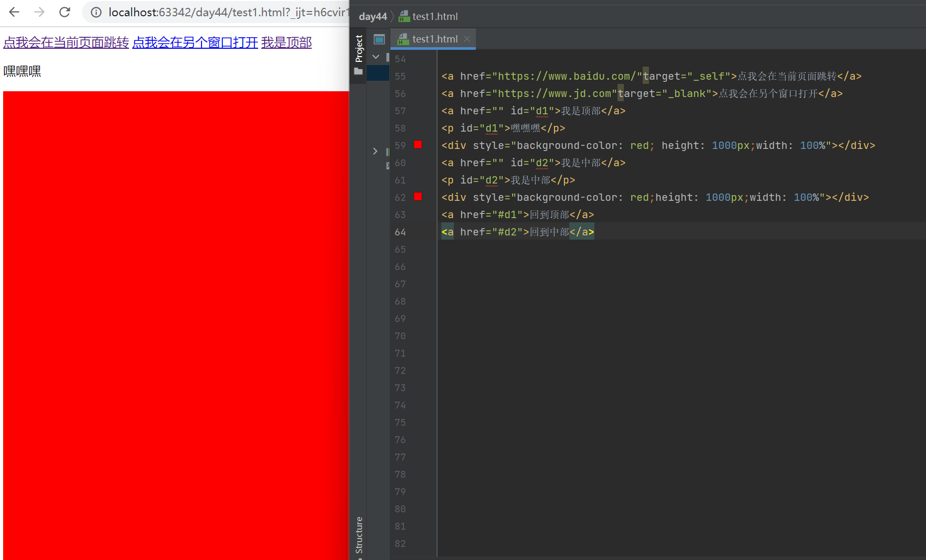Click line number 55 in the gutter
This screenshot has width=926, height=560.
tap(400, 76)
